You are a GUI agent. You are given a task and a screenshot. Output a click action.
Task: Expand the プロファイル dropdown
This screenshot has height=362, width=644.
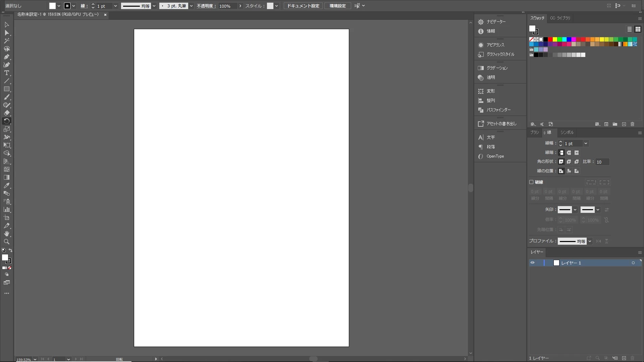point(590,241)
